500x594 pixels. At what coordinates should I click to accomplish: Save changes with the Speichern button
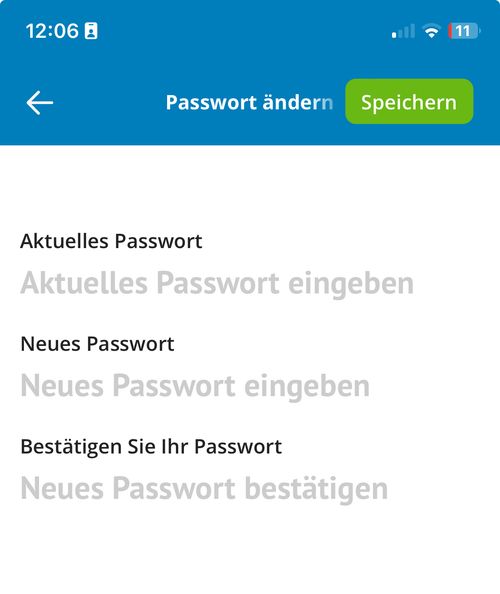click(x=409, y=102)
